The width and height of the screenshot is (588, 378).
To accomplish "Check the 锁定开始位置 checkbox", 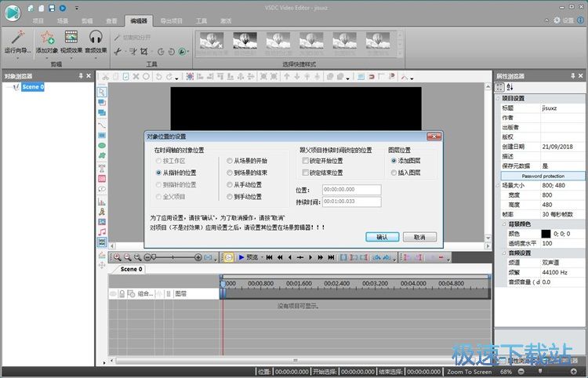I will point(304,160).
